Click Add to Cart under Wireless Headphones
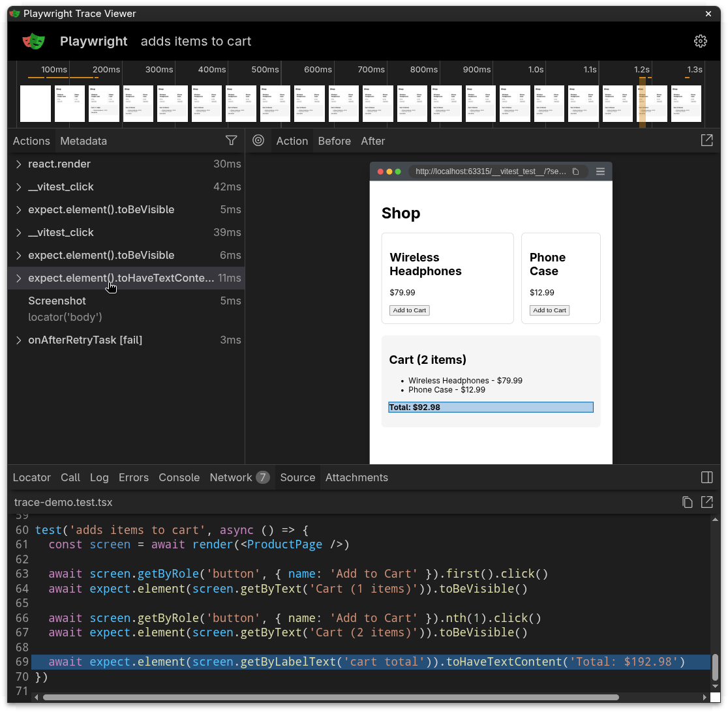Image resolution: width=728 pixels, height=712 pixels. pyautogui.click(x=409, y=310)
